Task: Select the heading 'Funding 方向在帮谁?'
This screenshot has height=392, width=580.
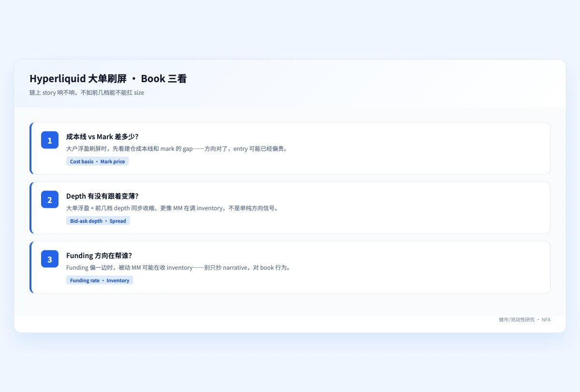Action: 99,256
